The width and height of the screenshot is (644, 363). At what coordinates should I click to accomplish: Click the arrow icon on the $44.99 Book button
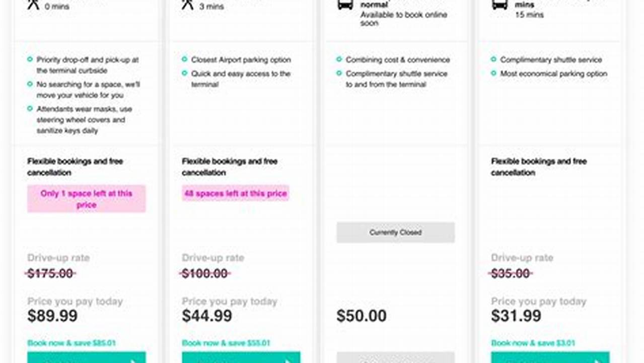pyautogui.click(x=288, y=360)
